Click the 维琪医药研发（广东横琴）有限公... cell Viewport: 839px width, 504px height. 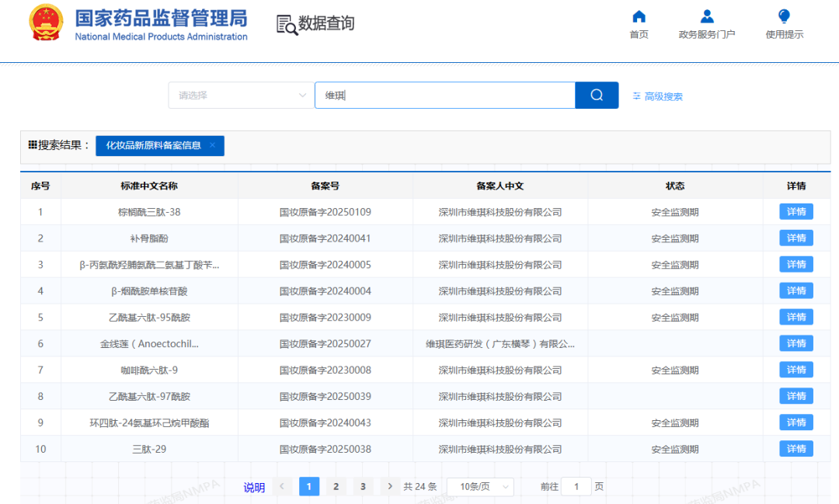[500, 343]
